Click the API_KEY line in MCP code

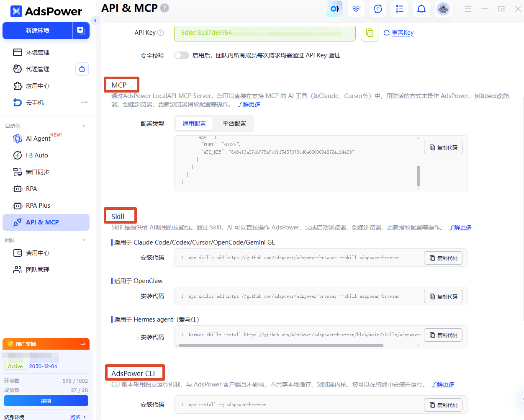[278, 152]
